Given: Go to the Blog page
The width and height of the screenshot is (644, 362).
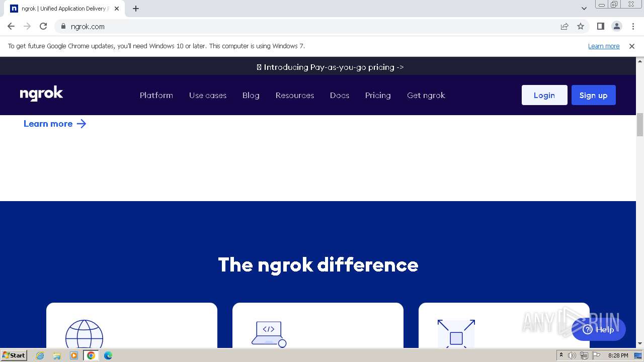Looking at the screenshot, I should click(251, 95).
